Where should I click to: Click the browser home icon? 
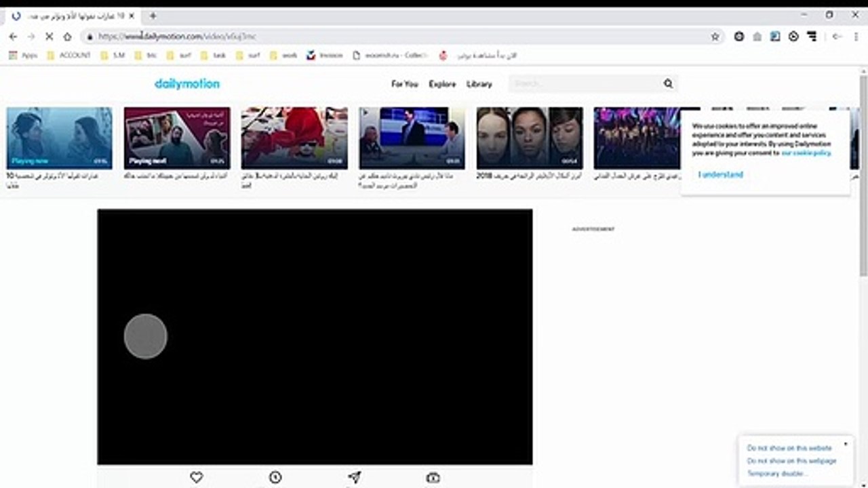click(67, 37)
